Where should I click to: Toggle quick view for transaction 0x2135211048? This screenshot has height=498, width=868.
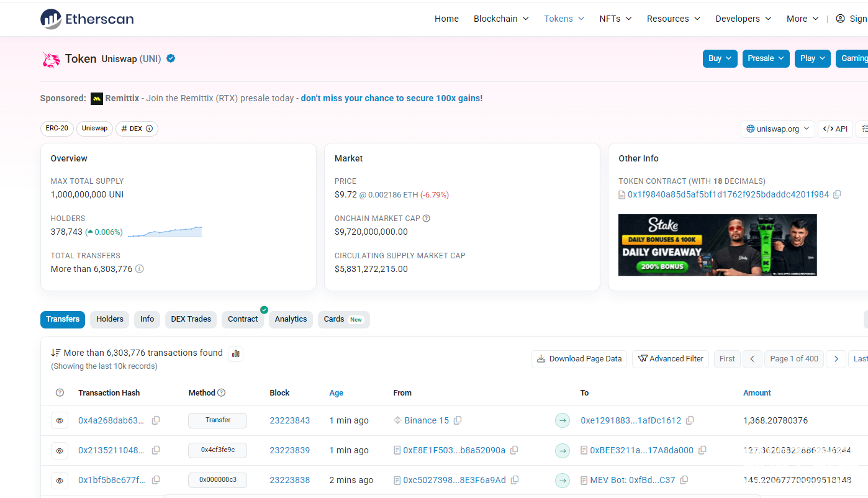(x=60, y=450)
